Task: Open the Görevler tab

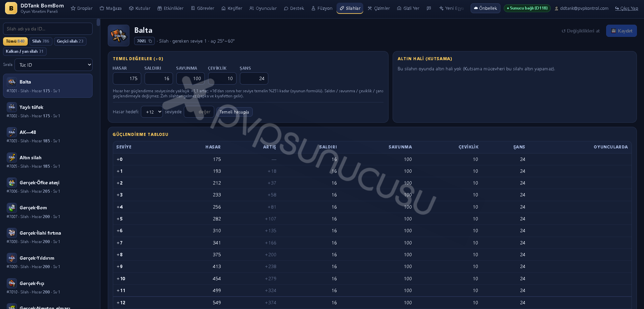Action: pyautogui.click(x=202, y=8)
